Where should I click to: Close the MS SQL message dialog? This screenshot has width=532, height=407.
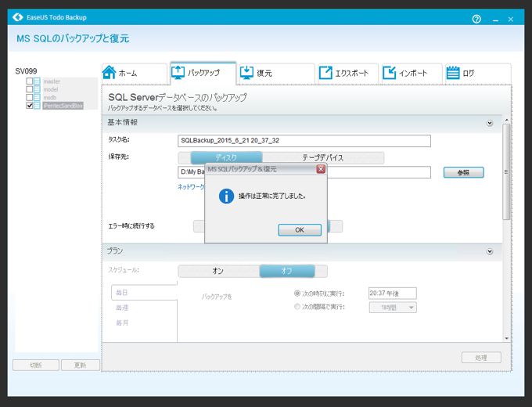(x=321, y=169)
